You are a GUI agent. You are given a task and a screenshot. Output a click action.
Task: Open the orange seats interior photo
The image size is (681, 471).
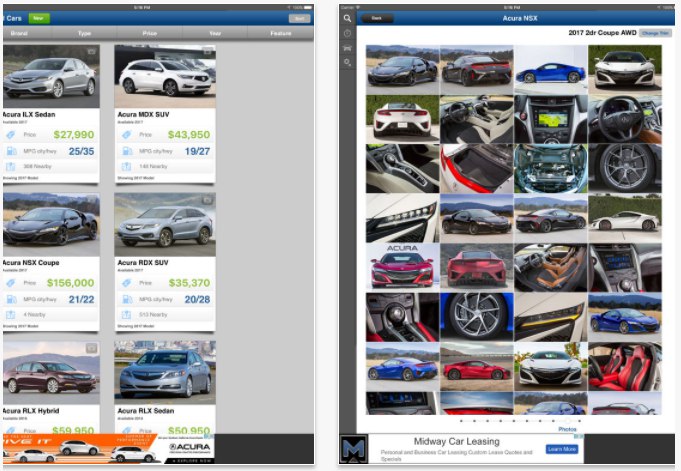tap(550, 267)
